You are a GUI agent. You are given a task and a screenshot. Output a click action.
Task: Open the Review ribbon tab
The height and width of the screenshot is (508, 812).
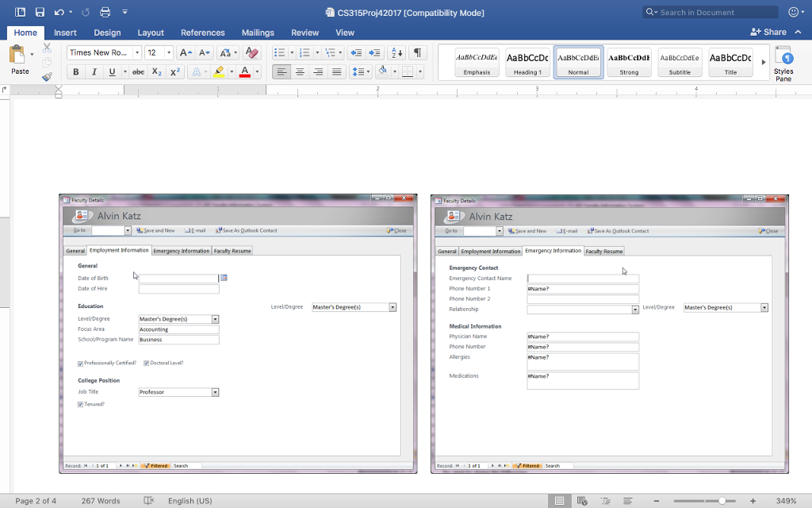click(x=304, y=33)
